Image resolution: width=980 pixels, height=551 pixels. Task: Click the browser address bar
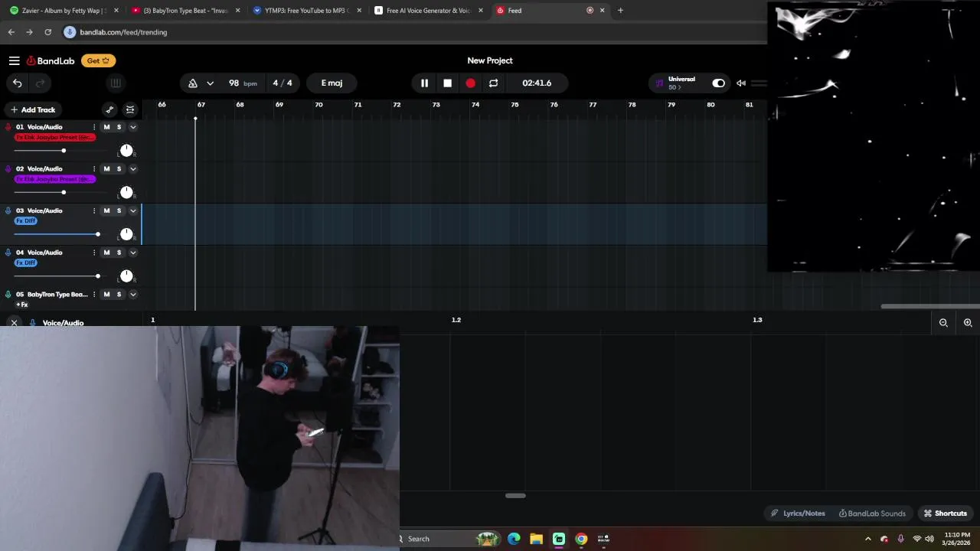pyautogui.click(x=413, y=32)
